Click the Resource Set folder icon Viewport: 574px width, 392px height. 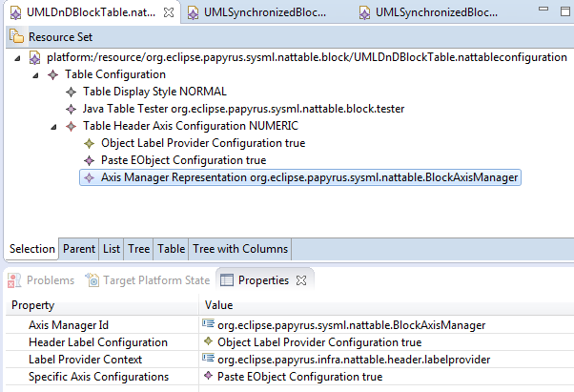(16, 36)
